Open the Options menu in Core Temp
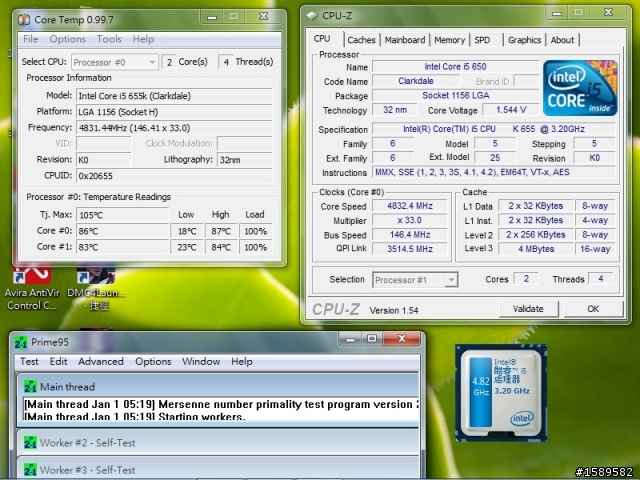The image size is (640, 480). [x=67, y=39]
